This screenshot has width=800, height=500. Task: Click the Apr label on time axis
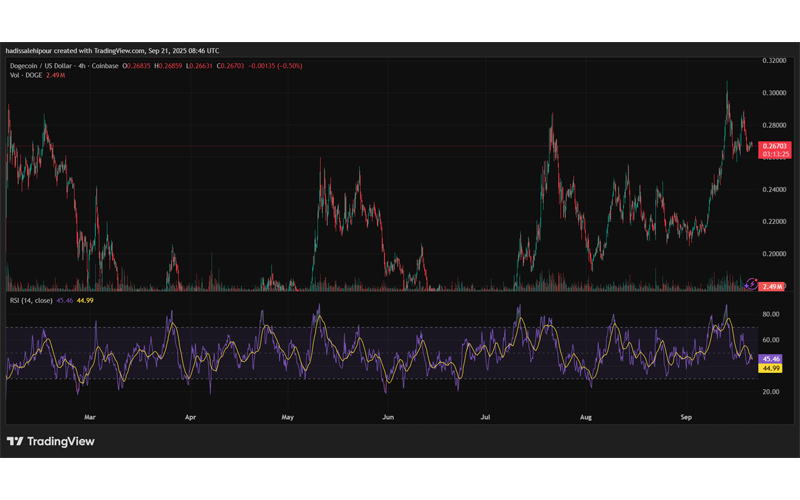coord(190,413)
